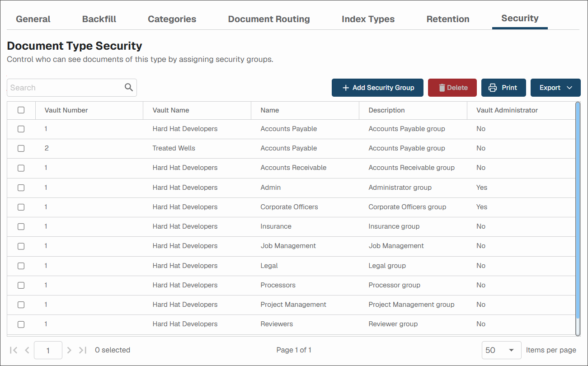Click the Accounts Receivable group description

(x=412, y=168)
